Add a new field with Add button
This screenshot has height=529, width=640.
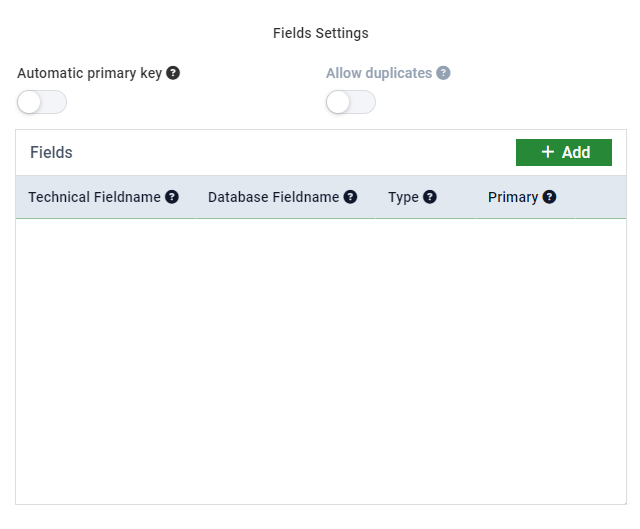click(x=564, y=152)
